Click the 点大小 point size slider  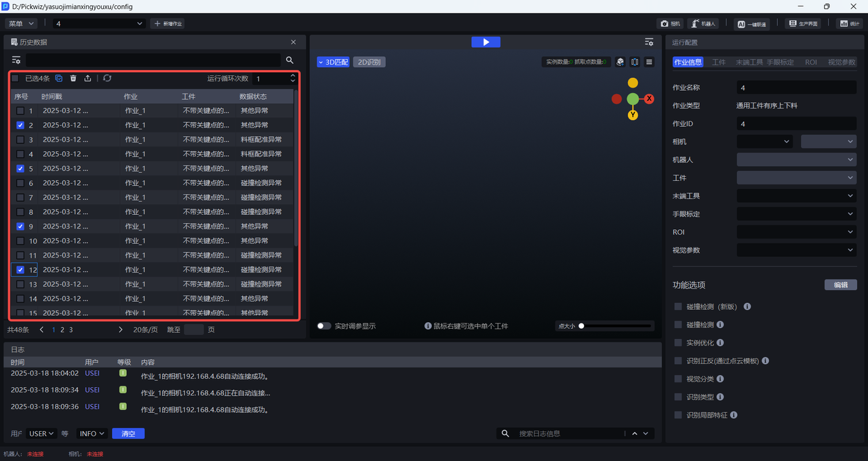pyautogui.click(x=616, y=326)
